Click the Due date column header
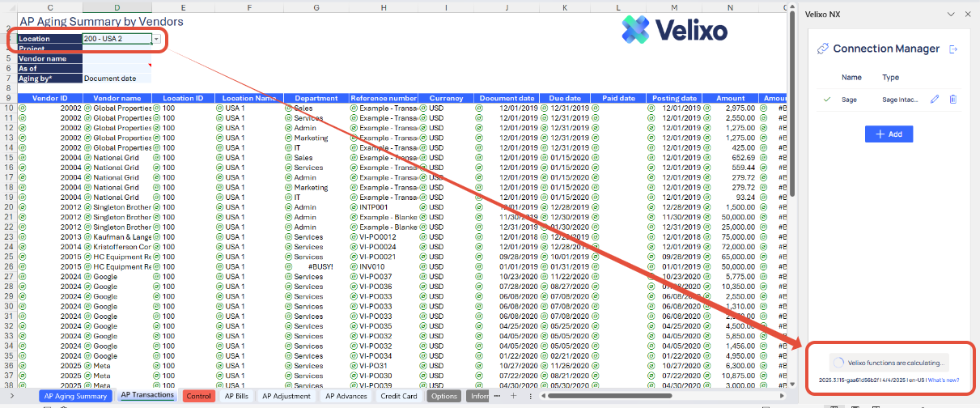Viewport: 980px width, 408px height. (566, 98)
